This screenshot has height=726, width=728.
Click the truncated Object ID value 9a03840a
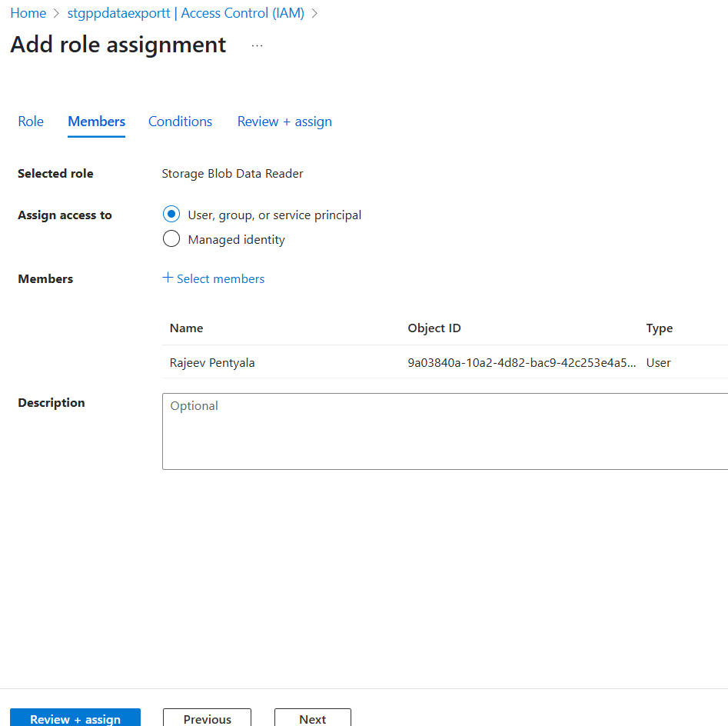[521, 362]
